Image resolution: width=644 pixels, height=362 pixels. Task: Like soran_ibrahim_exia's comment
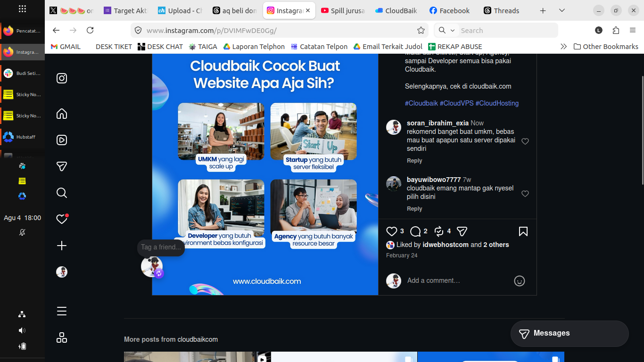click(x=525, y=141)
